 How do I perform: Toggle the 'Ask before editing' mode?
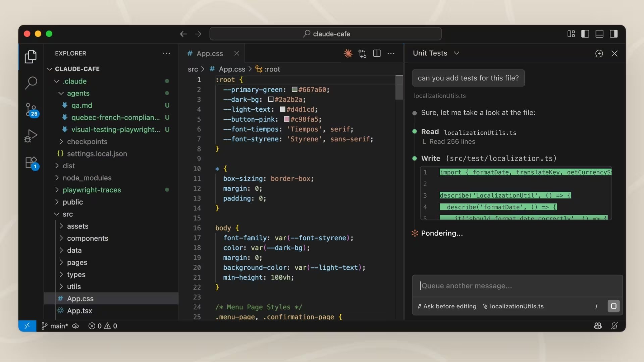point(446,306)
